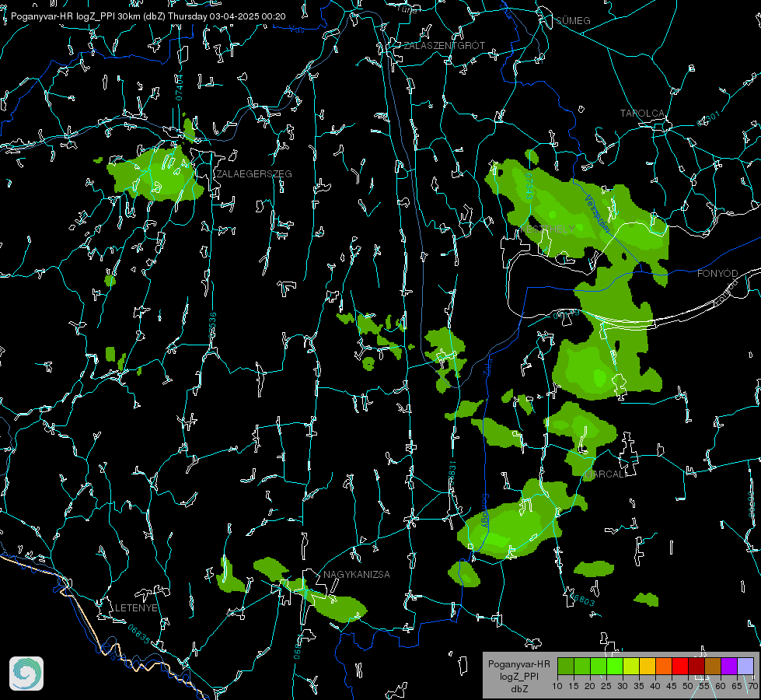The image size is (761, 700).
Task: Click the KESZTHELY city label
Action: (x=547, y=229)
